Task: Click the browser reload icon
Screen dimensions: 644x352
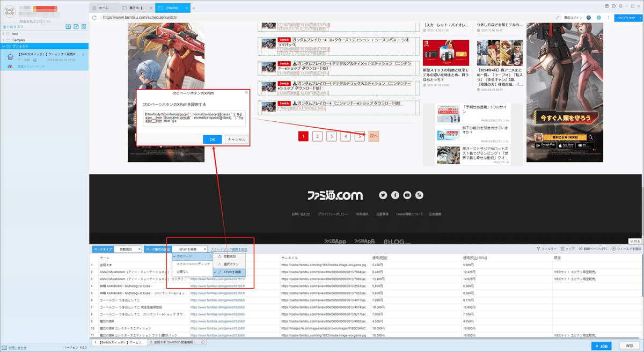Action: [94, 17]
